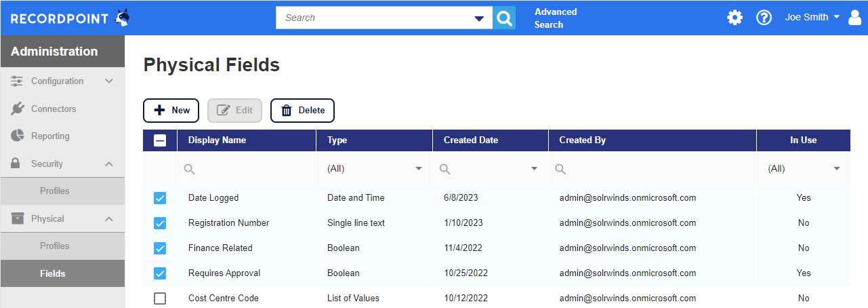This screenshot has height=308, width=868.
Task: Click the Connectors plug icon
Action: tap(18, 109)
